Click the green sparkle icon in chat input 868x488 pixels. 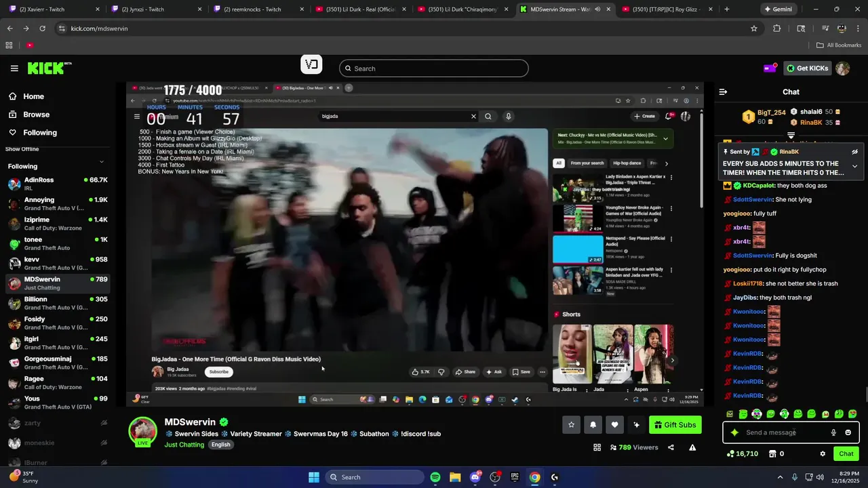coord(734,432)
